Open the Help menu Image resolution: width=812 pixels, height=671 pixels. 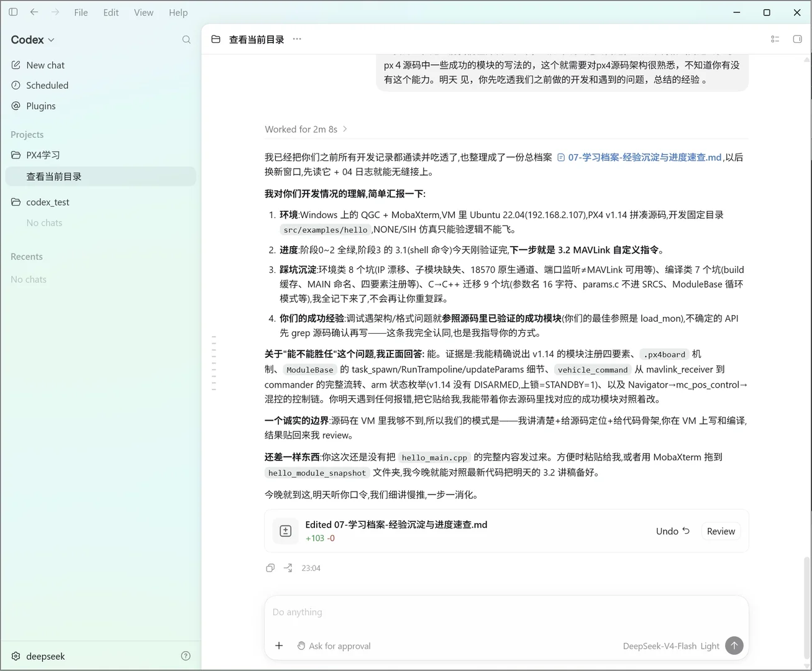(178, 12)
